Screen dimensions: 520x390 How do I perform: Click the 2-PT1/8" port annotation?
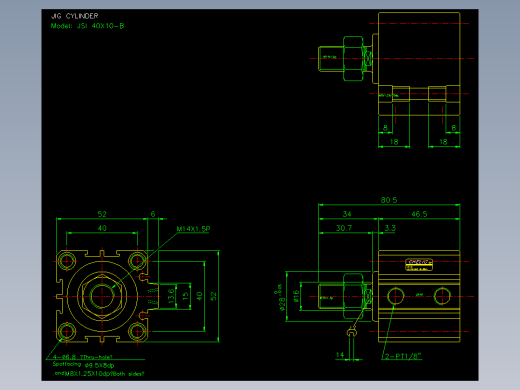(403, 356)
